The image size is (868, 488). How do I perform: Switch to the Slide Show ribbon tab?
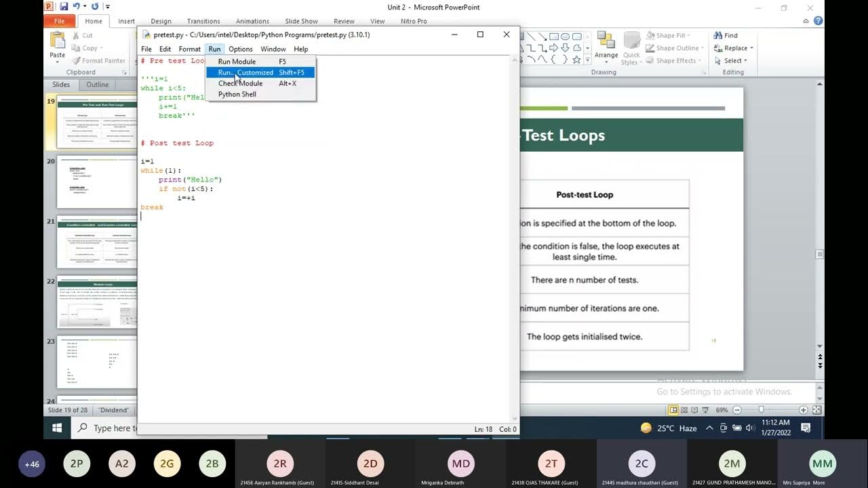coord(301,21)
